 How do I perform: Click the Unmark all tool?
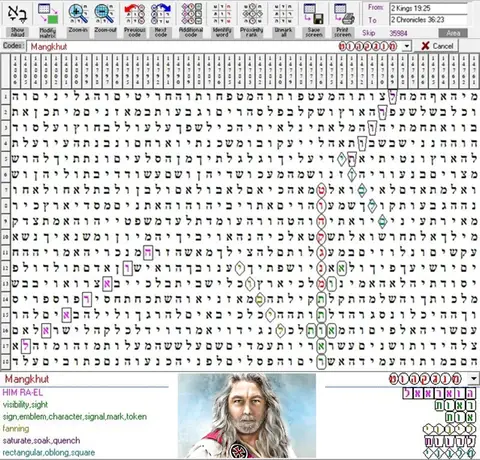coord(283,19)
